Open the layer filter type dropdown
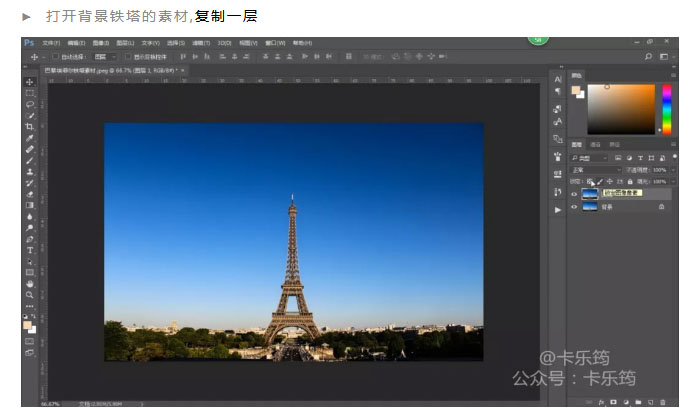The height and width of the screenshot is (413, 700). click(590, 158)
